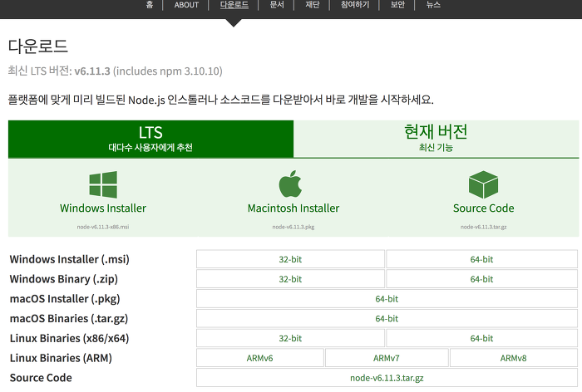Open the 홈 navigation item
The image size is (582, 392).
150,5
